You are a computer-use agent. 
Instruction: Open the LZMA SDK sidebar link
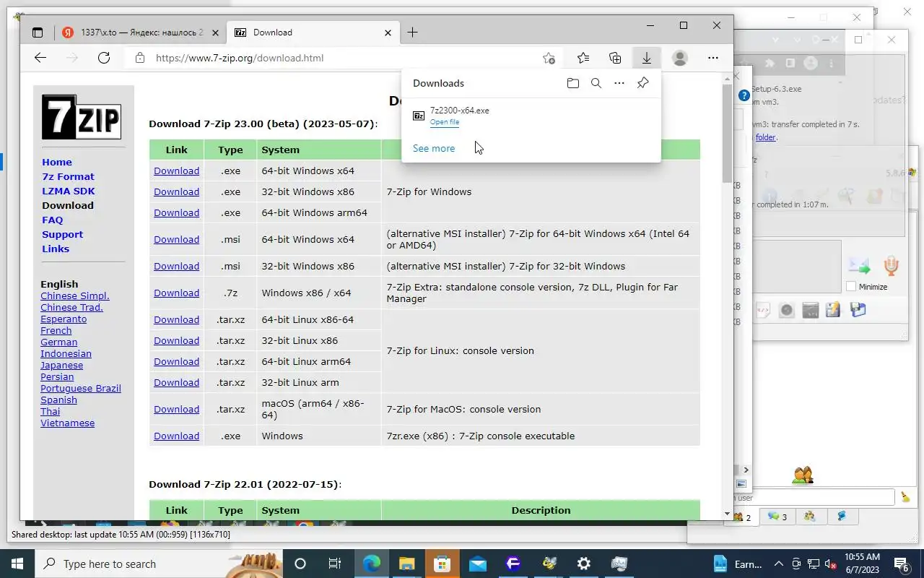[x=69, y=191]
